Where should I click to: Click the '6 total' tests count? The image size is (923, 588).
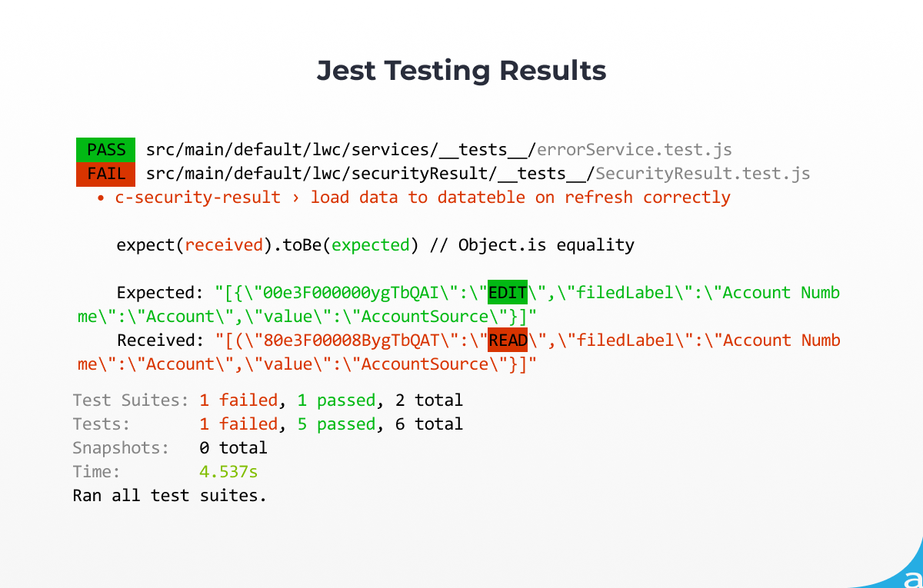coord(429,424)
